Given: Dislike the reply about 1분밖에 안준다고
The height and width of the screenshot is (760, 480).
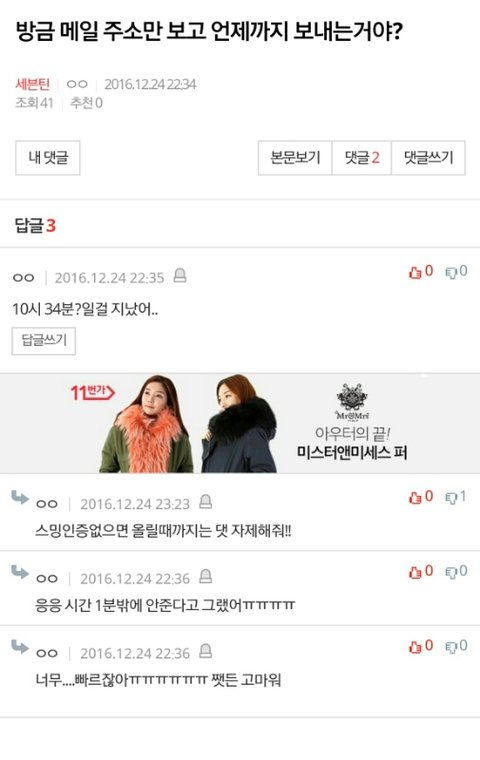Looking at the screenshot, I should 456,571.
